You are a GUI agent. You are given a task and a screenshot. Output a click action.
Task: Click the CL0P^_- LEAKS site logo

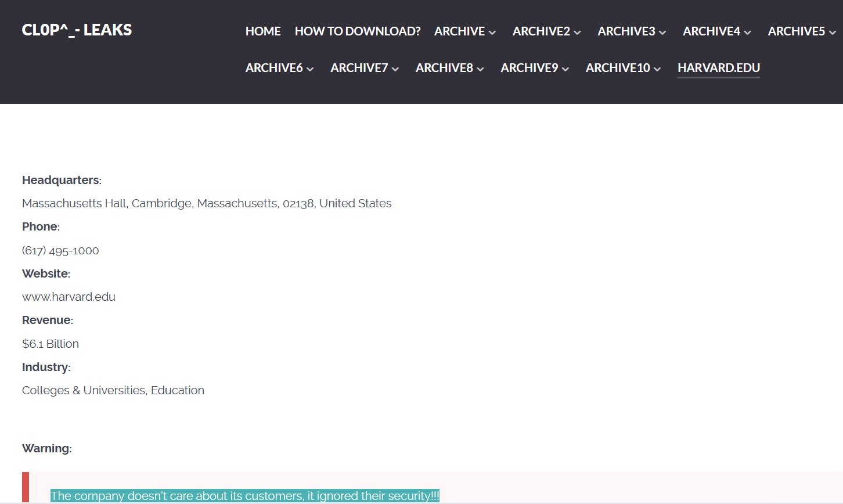(x=77, y=30)
